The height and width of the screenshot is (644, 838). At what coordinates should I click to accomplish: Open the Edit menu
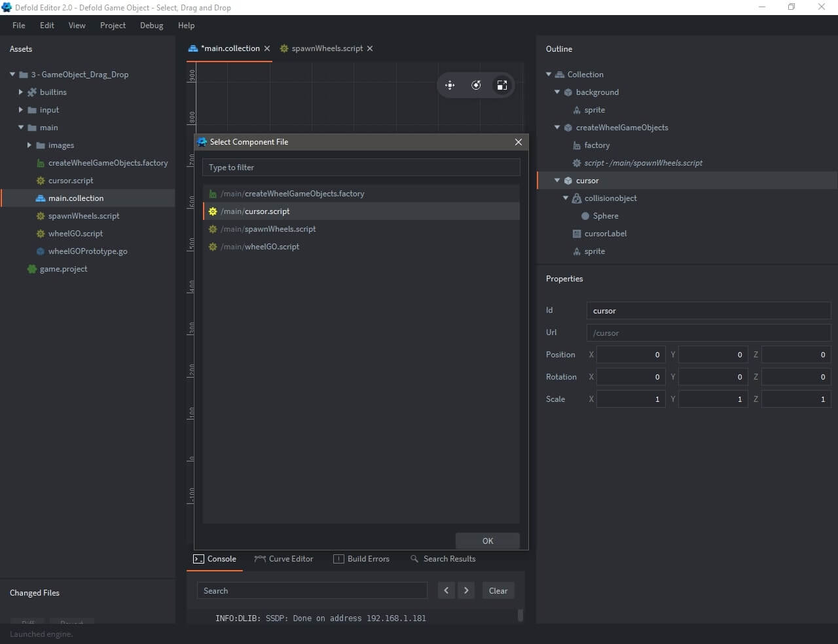pyautogui.click(x=47, y=26)
